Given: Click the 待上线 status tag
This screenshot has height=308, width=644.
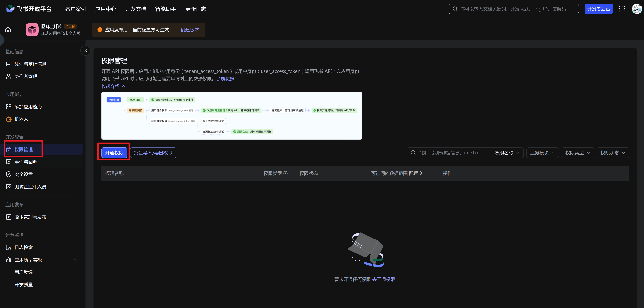Looking at the screenshot, I should point(70,27).
